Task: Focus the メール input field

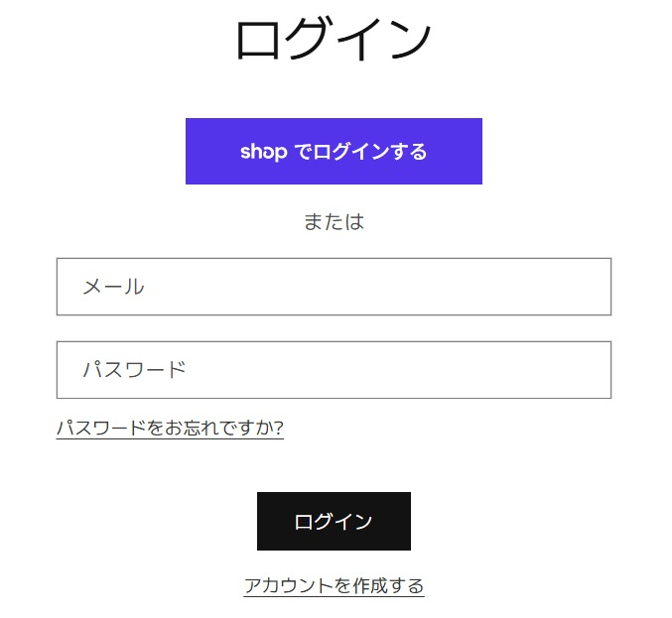Action: [x=334, y=287]
